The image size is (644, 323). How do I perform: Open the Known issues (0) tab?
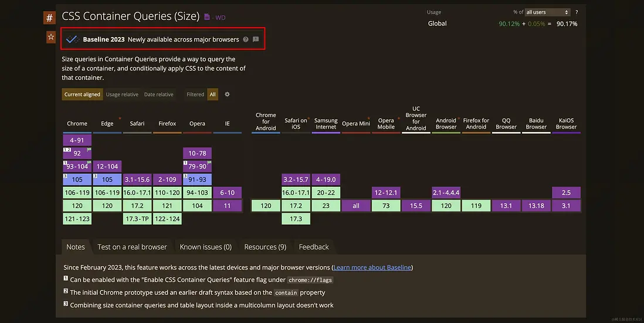coord(205,247)
